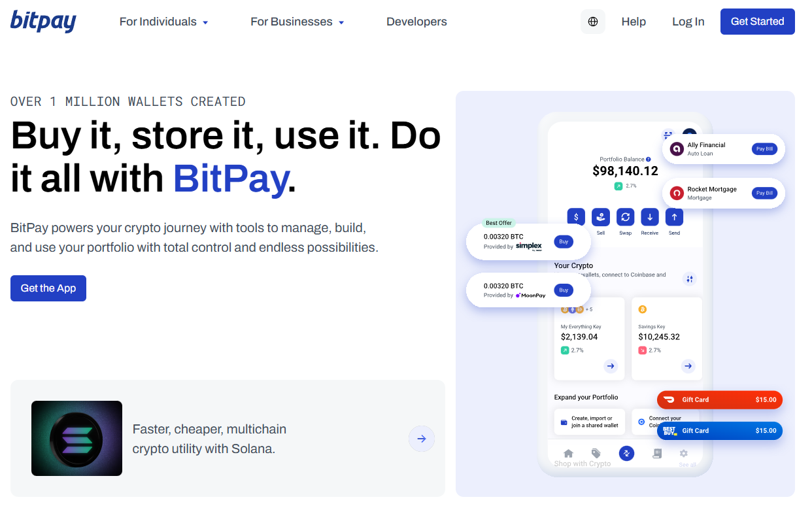Viewport: 812px width, 508px height.
Task: Click the Best Offer badge
Action: [x=499, y=223]
